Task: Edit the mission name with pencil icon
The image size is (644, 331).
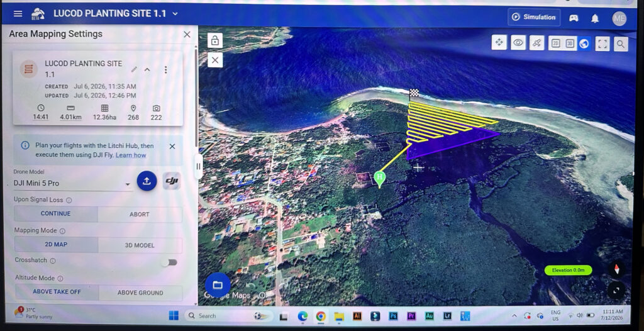Action: pyautogui.click(x=134, y=69)
